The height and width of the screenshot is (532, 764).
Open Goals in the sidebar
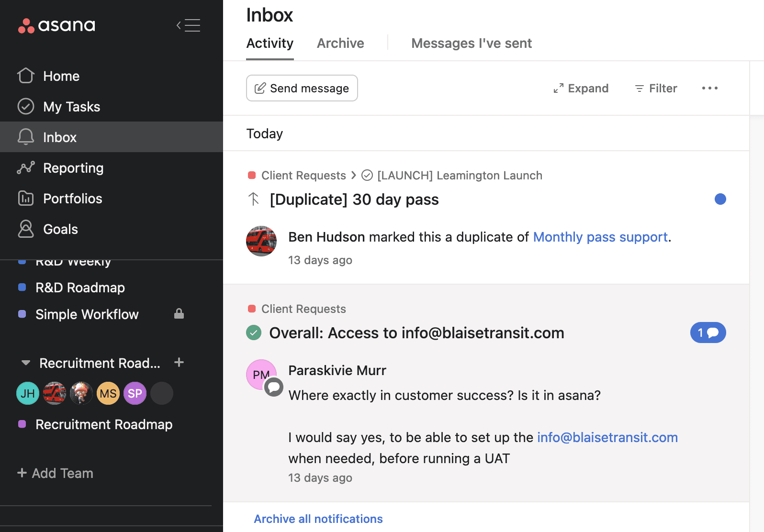click(x=112, y=229)
